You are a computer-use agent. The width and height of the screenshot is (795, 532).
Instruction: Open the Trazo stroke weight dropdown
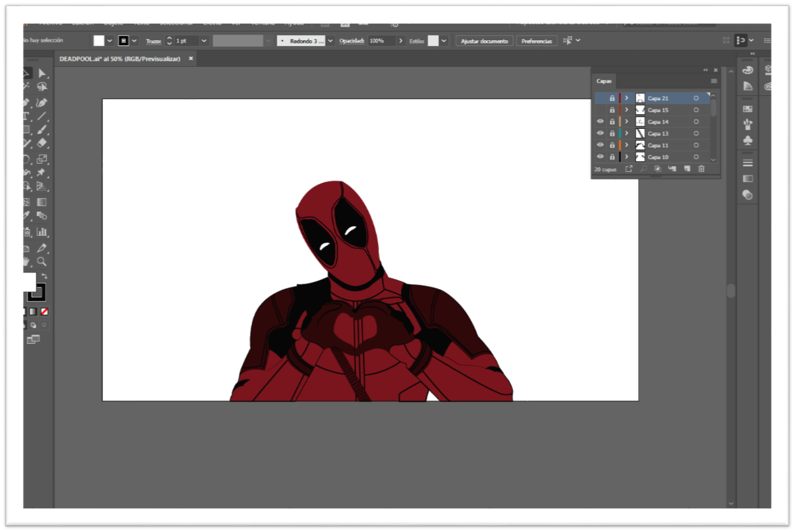pos(204,41)
